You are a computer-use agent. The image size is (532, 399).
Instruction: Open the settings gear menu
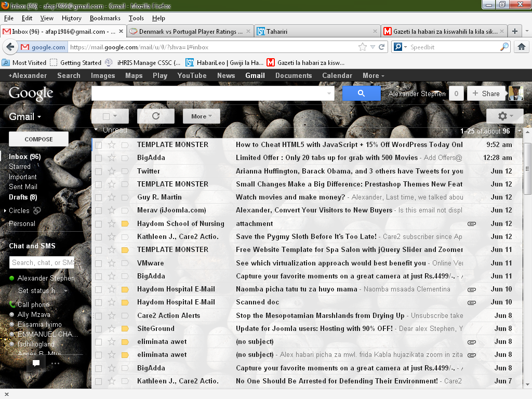click(x=505, y=116)
